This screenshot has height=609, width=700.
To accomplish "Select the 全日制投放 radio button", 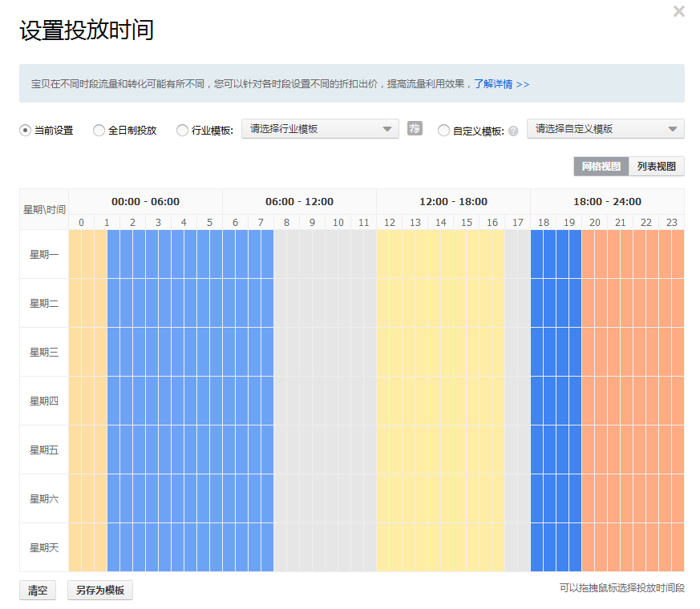I will coord(98,129).
